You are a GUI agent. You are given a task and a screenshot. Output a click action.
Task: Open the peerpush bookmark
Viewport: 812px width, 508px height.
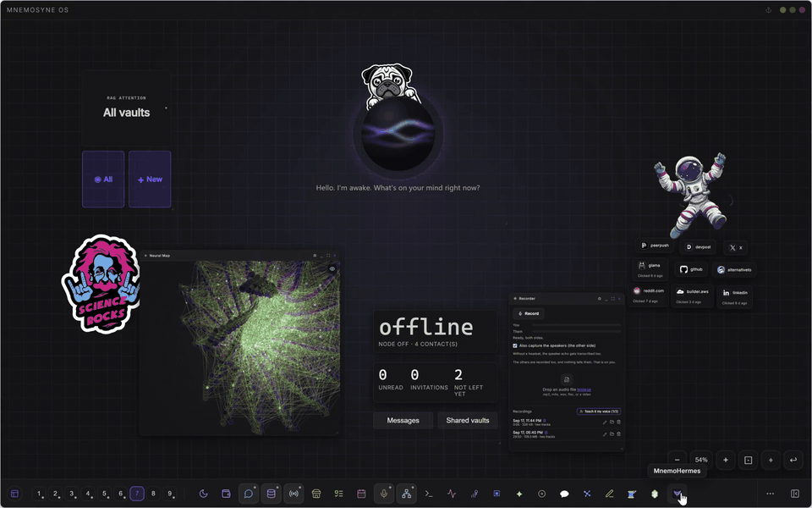click(x=654, y=246)
